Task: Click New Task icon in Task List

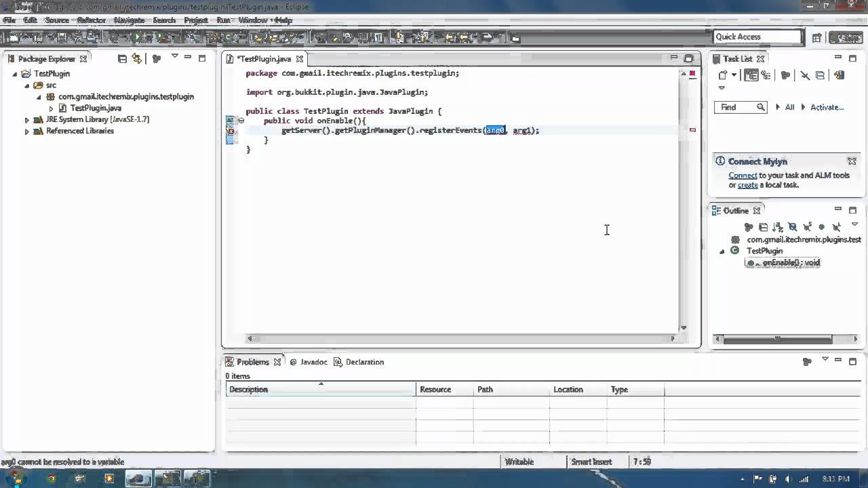Action: pyautogui.click(x=723, y=75)
